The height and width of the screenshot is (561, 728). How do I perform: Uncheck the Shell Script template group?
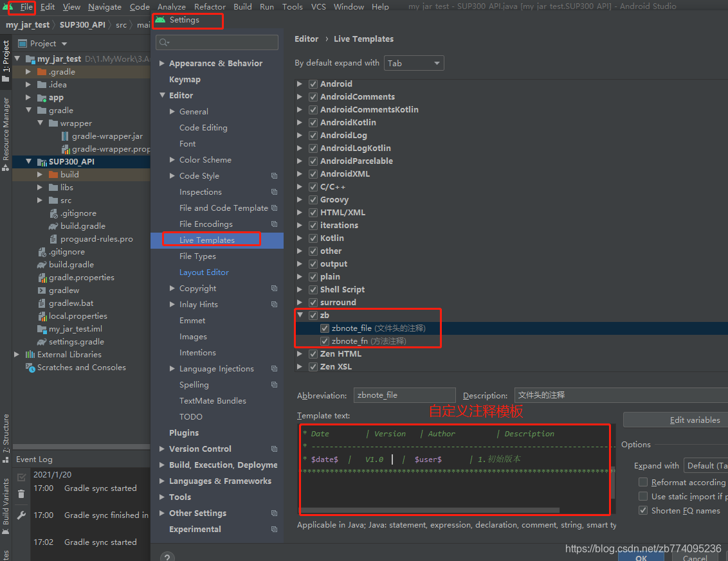coord(313,290)
